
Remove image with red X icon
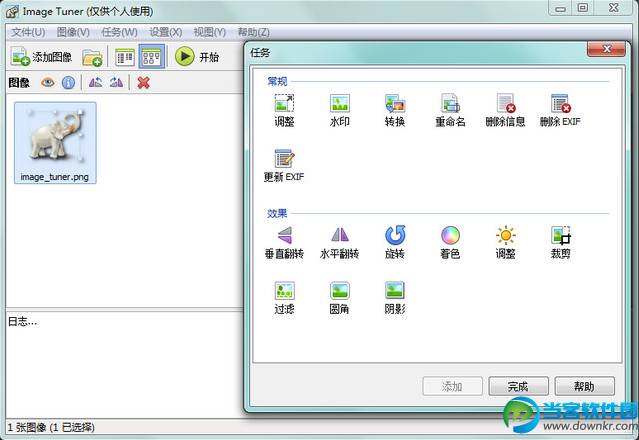point(143,83)
